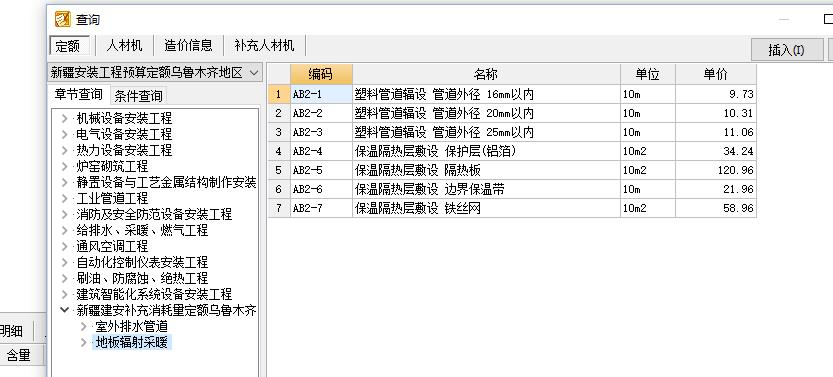
Task: Select the 章节查询 tab
Action: tap(79, 95)
